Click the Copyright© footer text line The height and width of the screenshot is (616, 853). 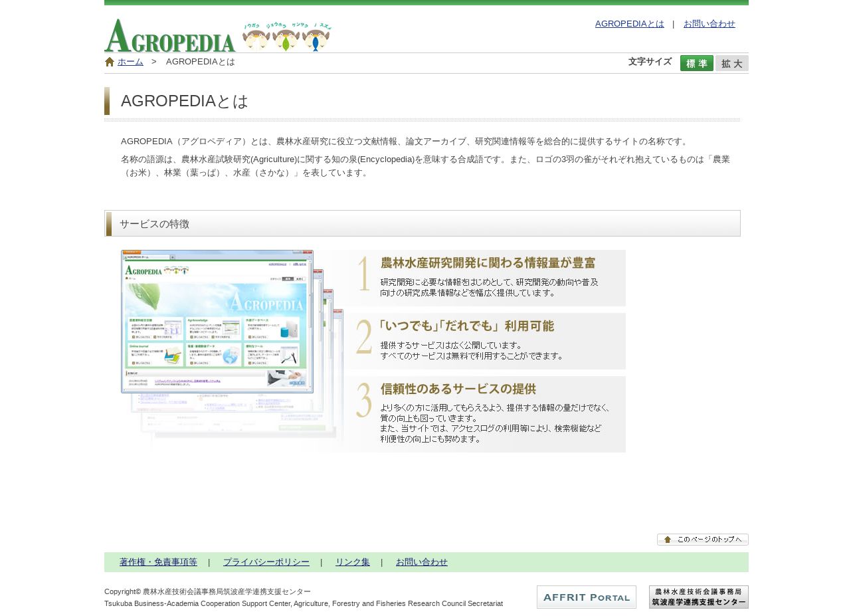[x=207, y=591]
